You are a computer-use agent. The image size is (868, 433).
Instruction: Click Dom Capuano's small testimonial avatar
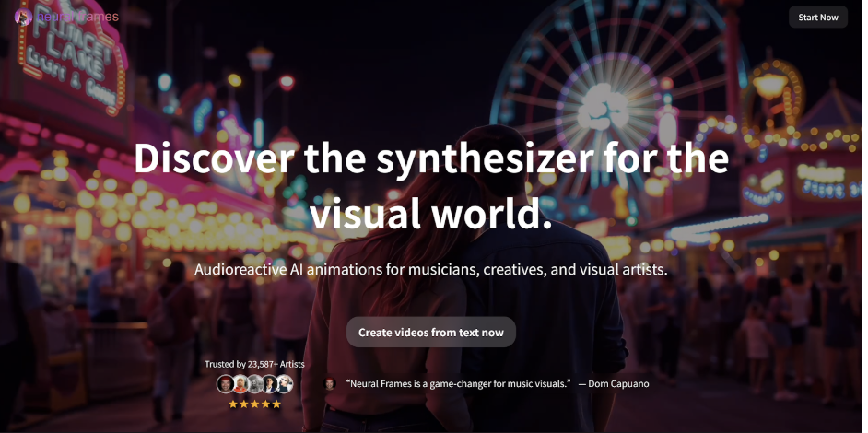pyautogui.click(x=330, y=383)
